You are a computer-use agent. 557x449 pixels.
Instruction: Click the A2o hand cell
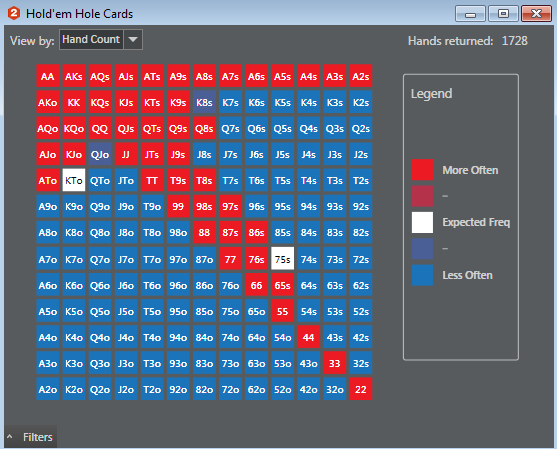click(x=48, y=389)
